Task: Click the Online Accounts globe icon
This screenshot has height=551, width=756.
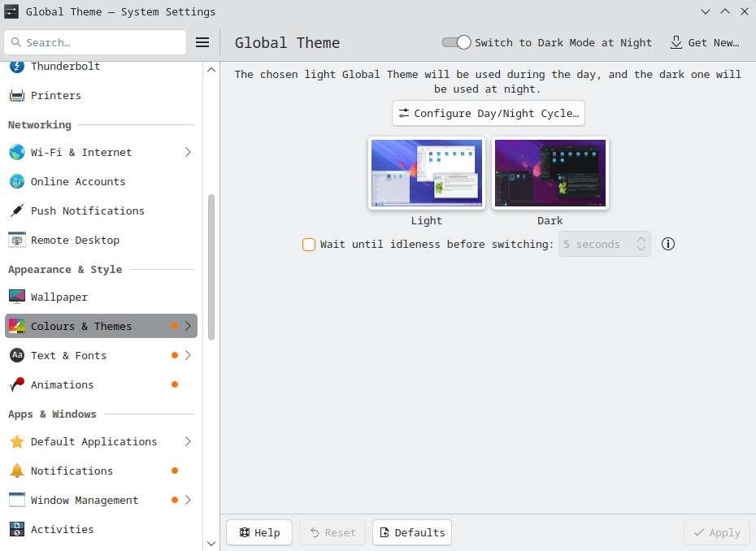Action: coord(16,182)
